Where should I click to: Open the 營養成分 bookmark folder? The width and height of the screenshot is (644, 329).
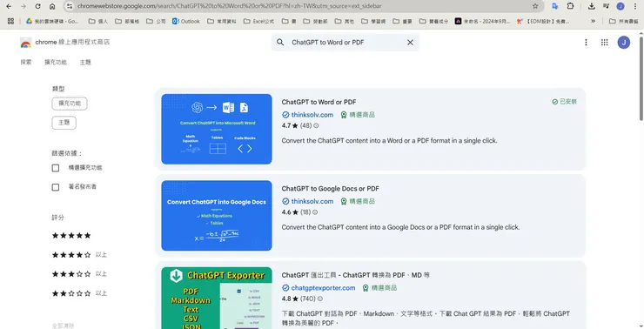point(433,21)
